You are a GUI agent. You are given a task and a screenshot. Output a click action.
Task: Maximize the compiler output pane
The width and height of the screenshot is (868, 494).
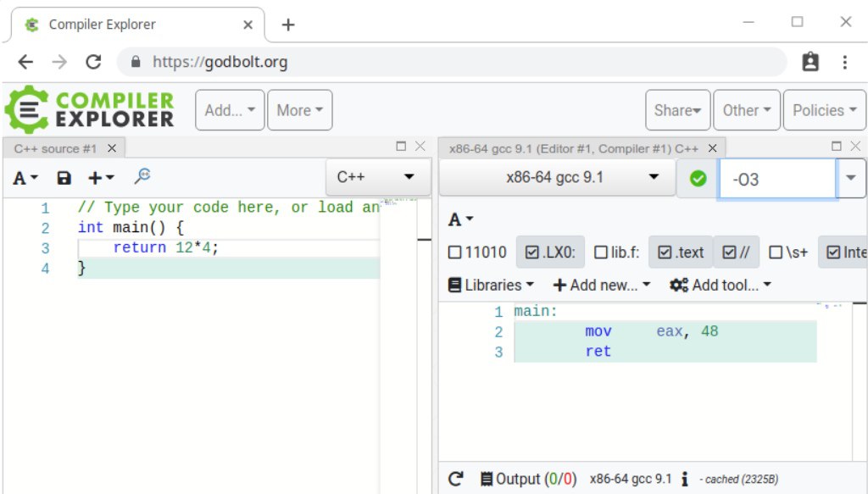pos(837,146)
